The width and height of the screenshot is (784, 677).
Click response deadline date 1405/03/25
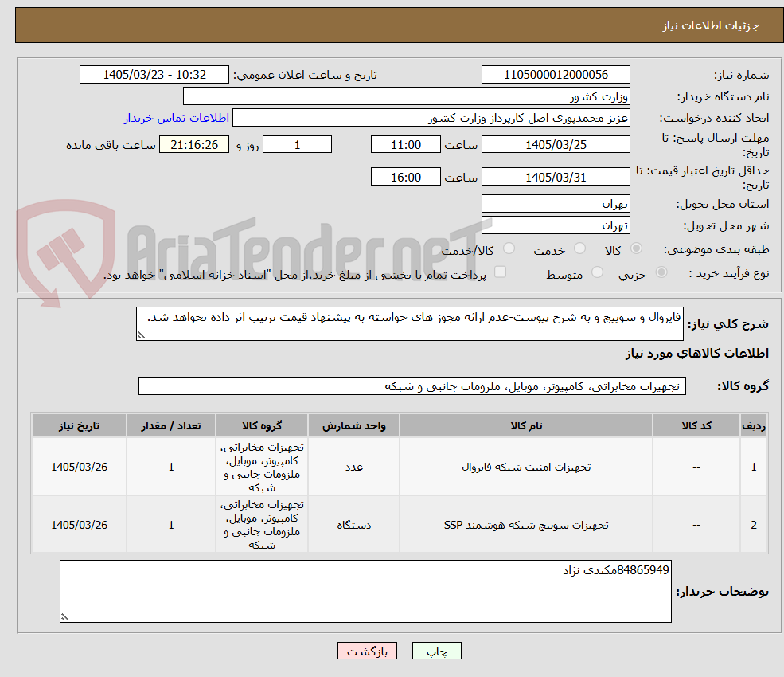click(556, 145)
